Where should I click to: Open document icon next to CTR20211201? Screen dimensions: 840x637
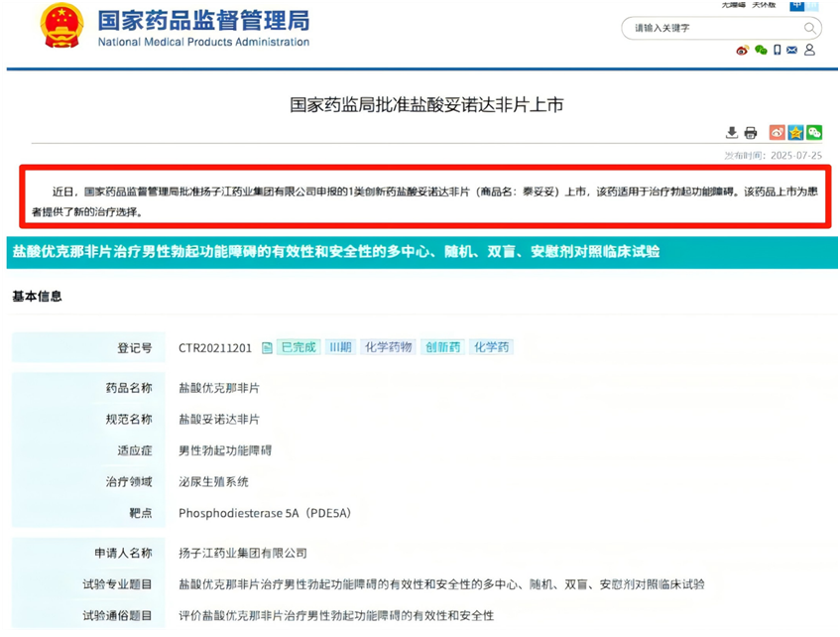[267, 348]
